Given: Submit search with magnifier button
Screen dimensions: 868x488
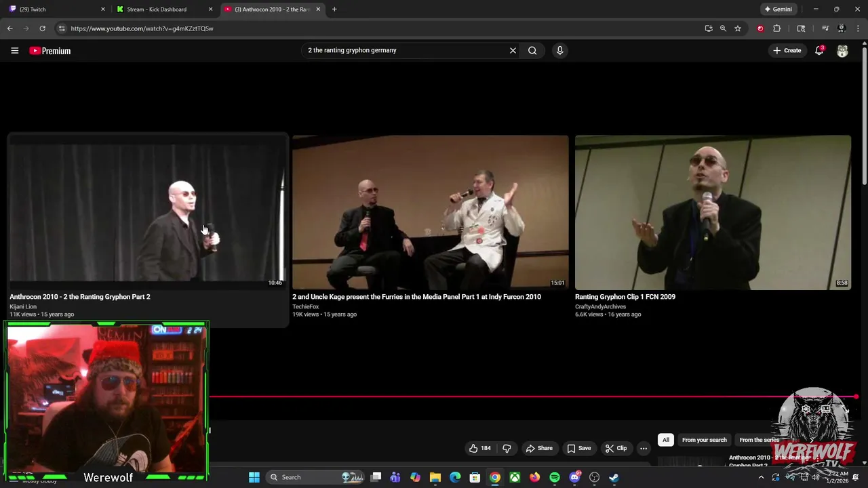Looking at the screenshot, I should 532,50.
